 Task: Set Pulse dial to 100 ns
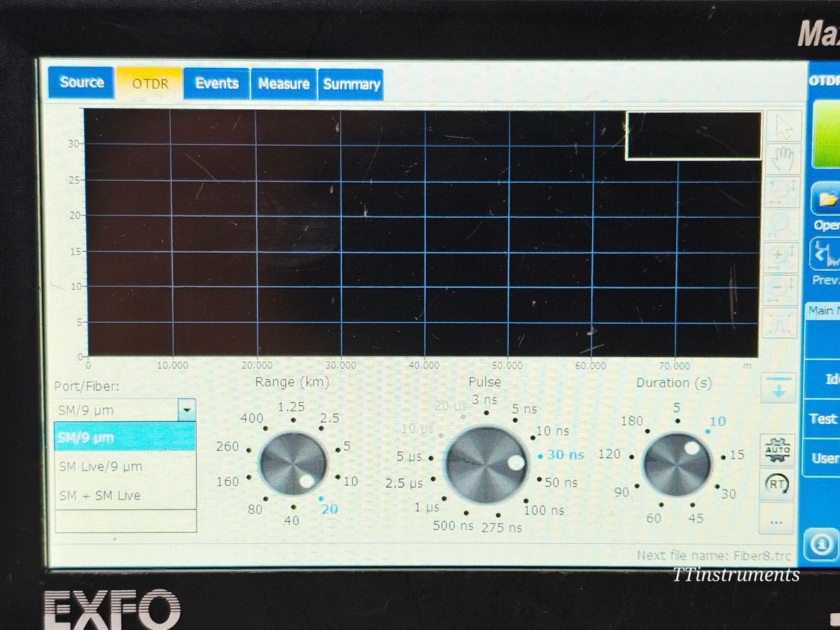pos(545,510)
